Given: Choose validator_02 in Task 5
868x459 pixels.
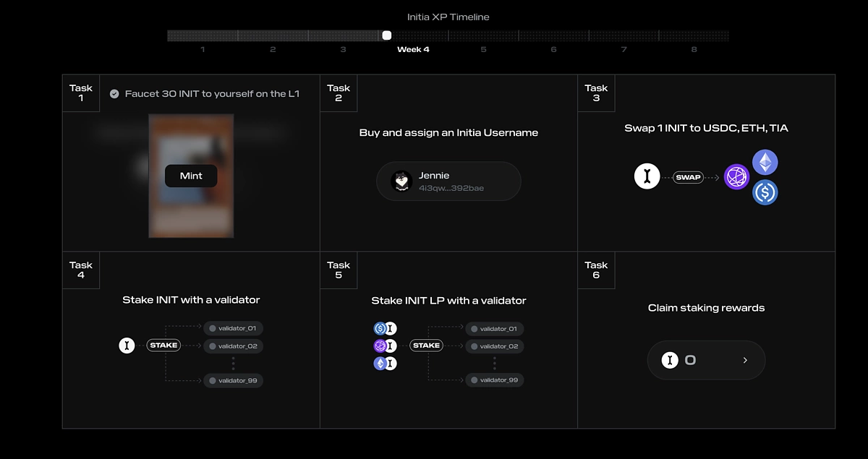Looking at the screenshot, I should [495, 346].
